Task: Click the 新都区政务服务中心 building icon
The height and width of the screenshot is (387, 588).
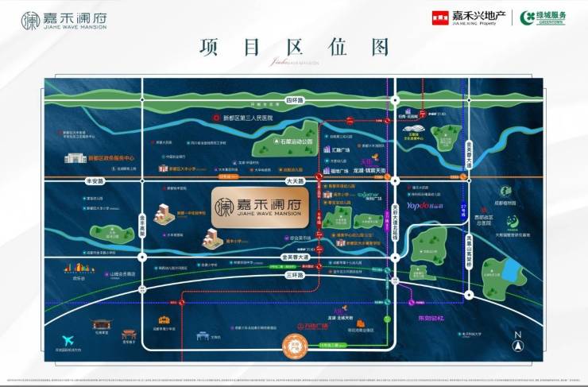Action: pos(75,158)
